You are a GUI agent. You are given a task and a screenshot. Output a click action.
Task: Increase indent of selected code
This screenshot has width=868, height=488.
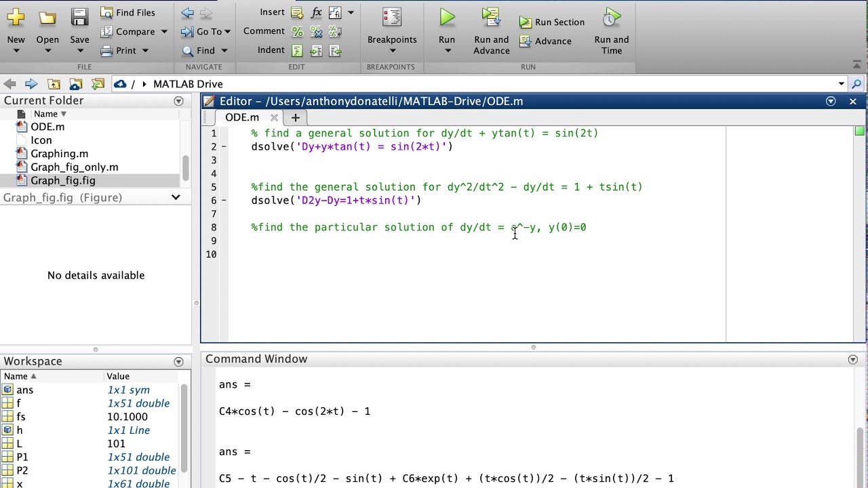[316, 50]
